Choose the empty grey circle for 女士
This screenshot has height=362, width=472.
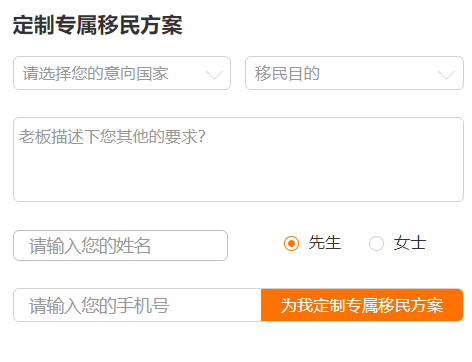376,243
